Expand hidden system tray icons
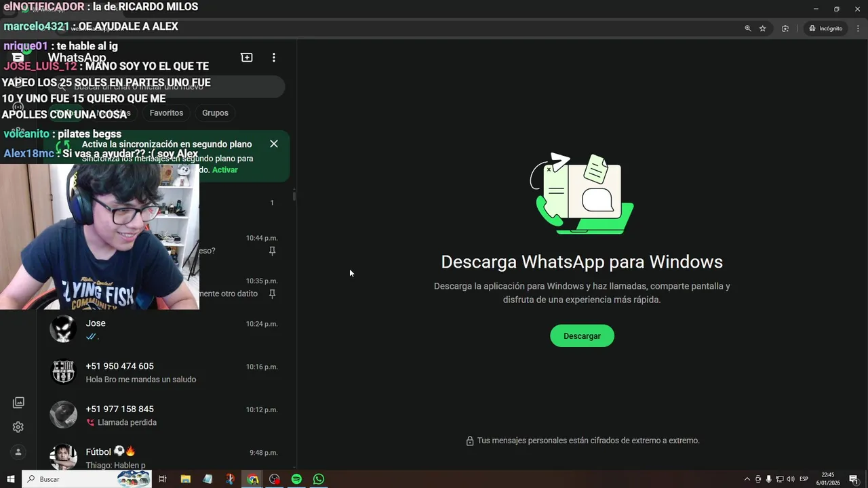The width and height of the screenshot is (868, 488). click(x=747, y=479)
